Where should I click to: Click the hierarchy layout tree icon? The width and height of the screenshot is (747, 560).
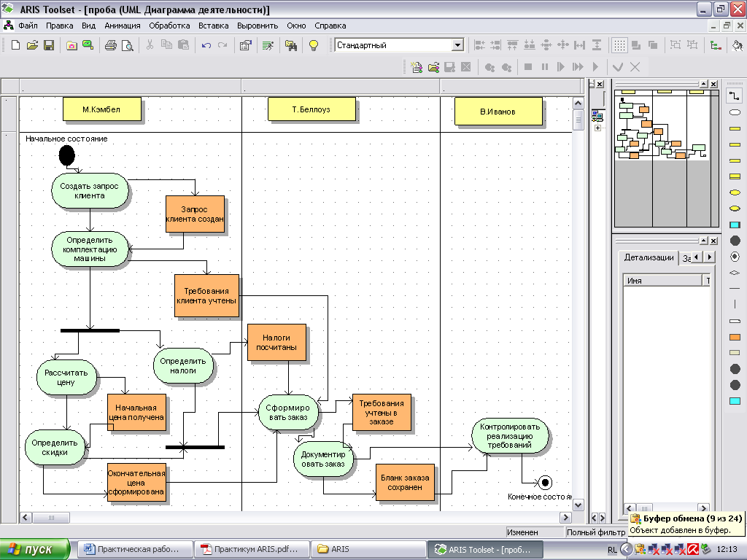[x=715, y=45]
